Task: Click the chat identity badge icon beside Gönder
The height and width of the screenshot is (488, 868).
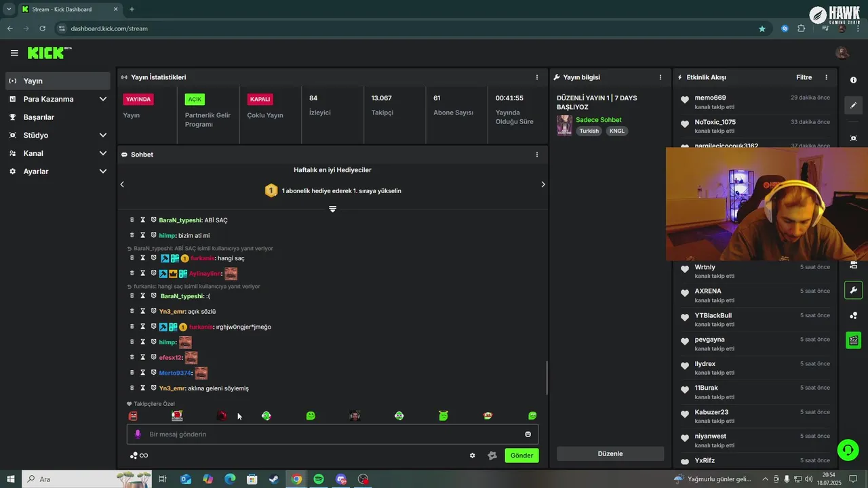Action: tap(492, 455)
